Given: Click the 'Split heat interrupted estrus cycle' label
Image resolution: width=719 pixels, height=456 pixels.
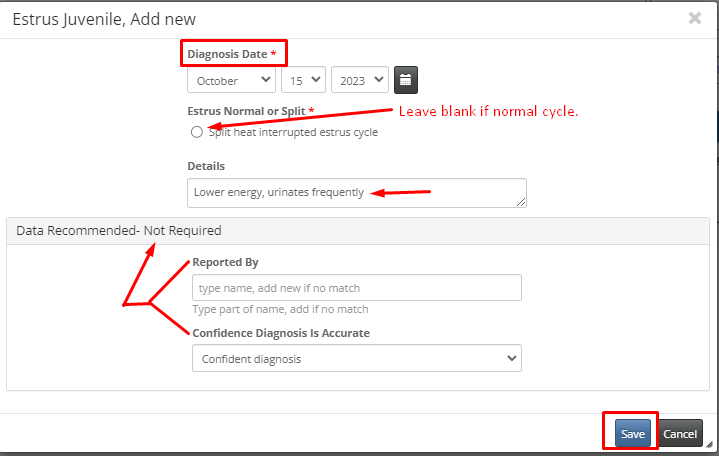Looking at the screenshot, I should click(x=293, y=132).
